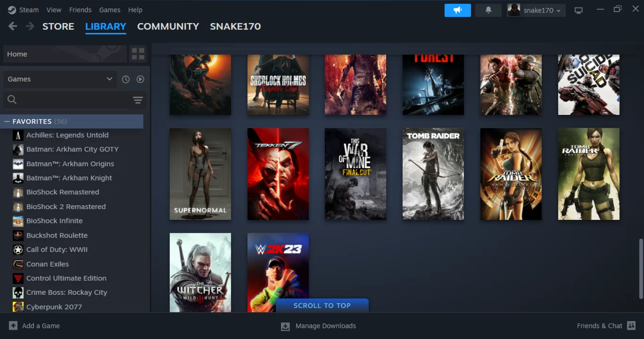Select Tomb Raider Underworld cover
This screenshot has height=339, width=644.
tap(589, 174)
